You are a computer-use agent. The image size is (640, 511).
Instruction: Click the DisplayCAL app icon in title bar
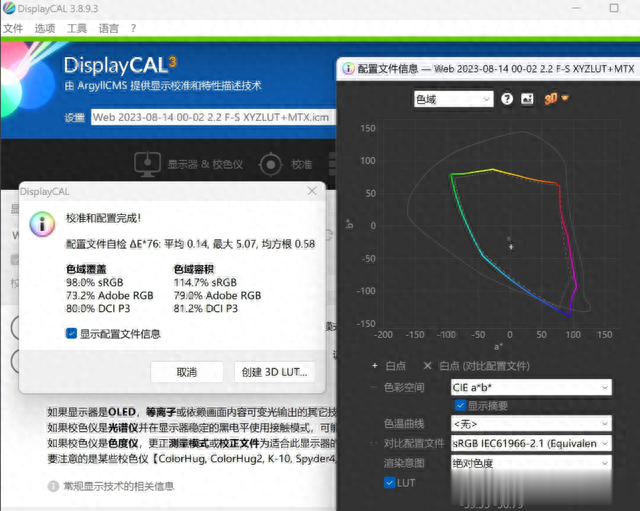tap(9, 8)
